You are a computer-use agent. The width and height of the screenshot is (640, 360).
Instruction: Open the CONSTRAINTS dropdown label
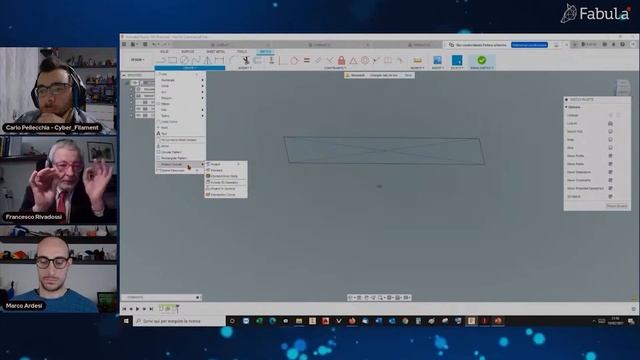click(x=335, y=68)
